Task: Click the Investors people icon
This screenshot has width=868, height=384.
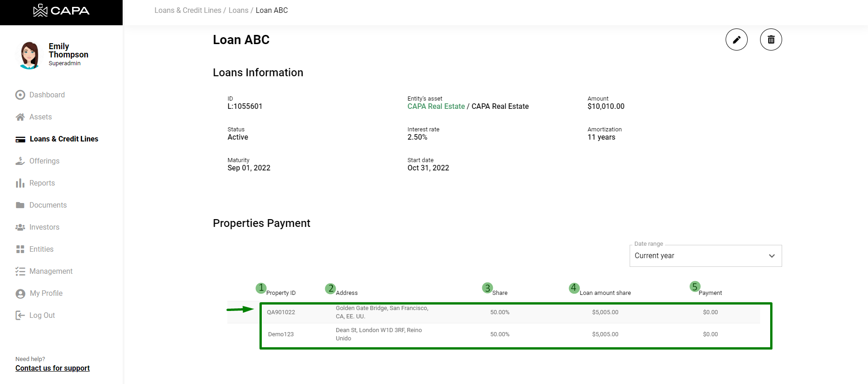Action: 20,227
